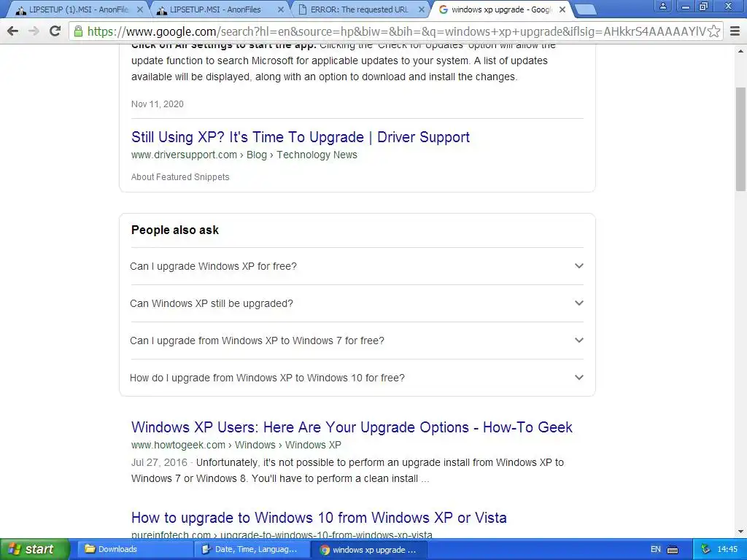Open the Date, Time, Language taskbar item
This screenshot has width=747, height=560.
coord(251,549)
